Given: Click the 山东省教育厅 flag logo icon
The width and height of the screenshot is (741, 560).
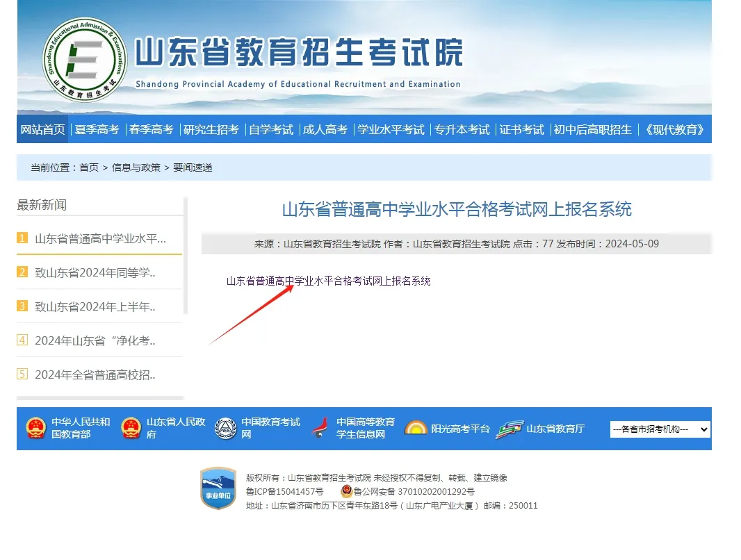Looking at the screenshot, I should tap(510, 429).
